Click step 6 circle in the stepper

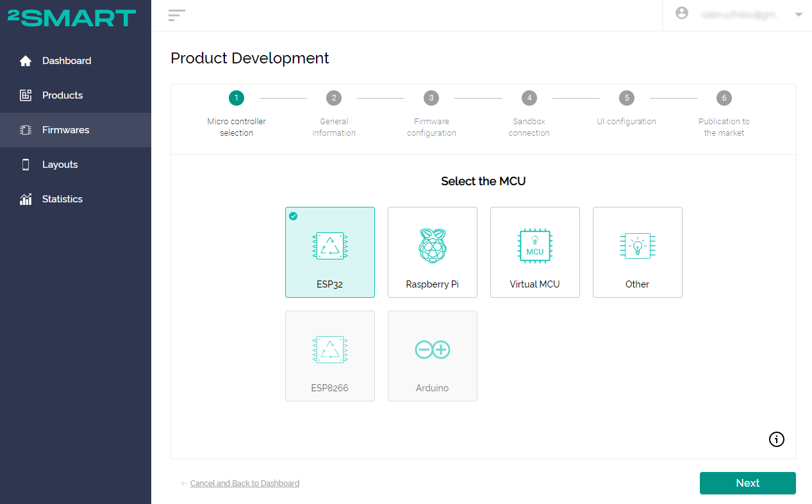pos(724,98)
